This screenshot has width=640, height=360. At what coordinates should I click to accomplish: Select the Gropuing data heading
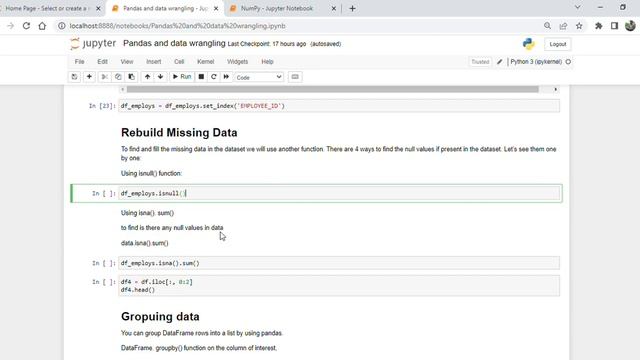pos(160,317)
